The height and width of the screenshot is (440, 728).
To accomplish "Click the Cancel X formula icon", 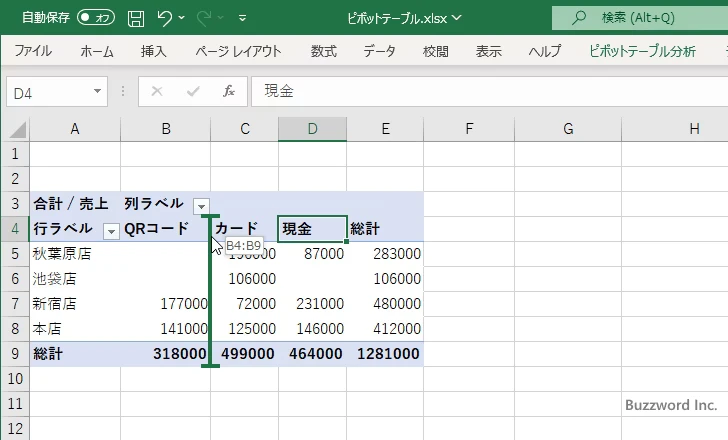I will [157, 91].
